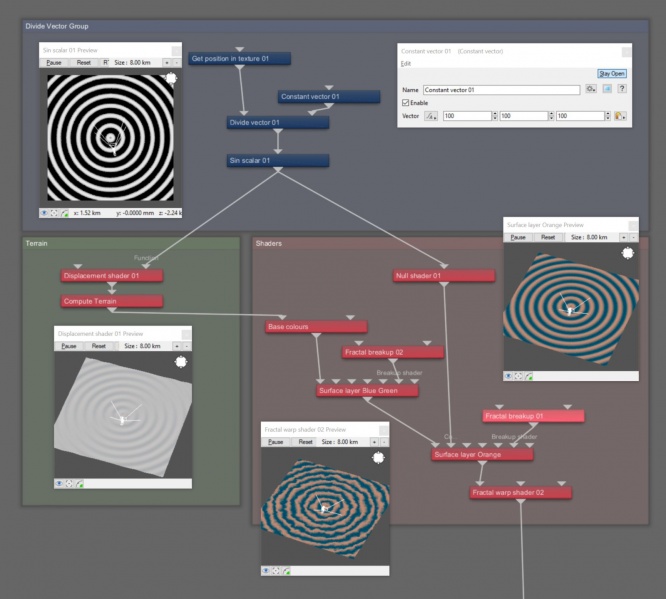Toggle sun icon in Fractal warp shader 02 Preview
The image size is (666, 599).
pyautogui.click(x=378, y=458)
